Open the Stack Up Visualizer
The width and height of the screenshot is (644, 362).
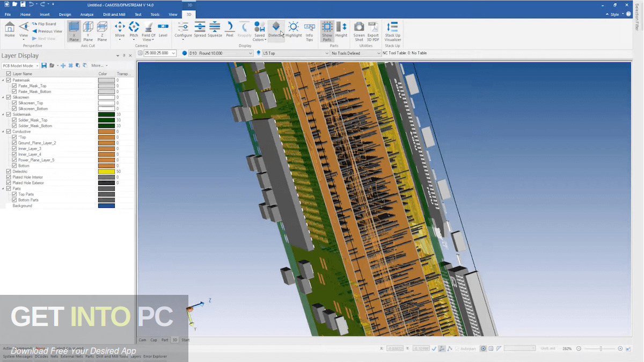tap(392, 32)
